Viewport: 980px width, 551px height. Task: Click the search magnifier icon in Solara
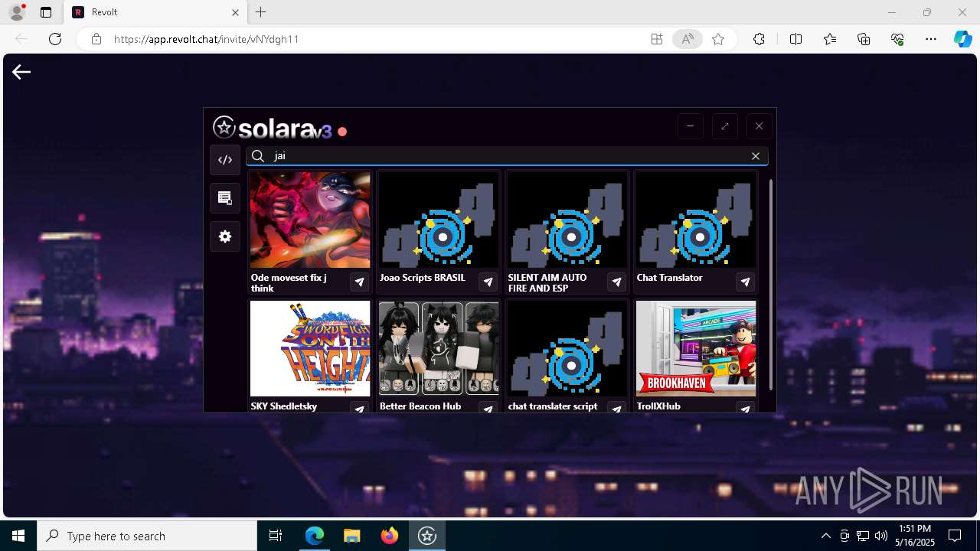point(258,156)
